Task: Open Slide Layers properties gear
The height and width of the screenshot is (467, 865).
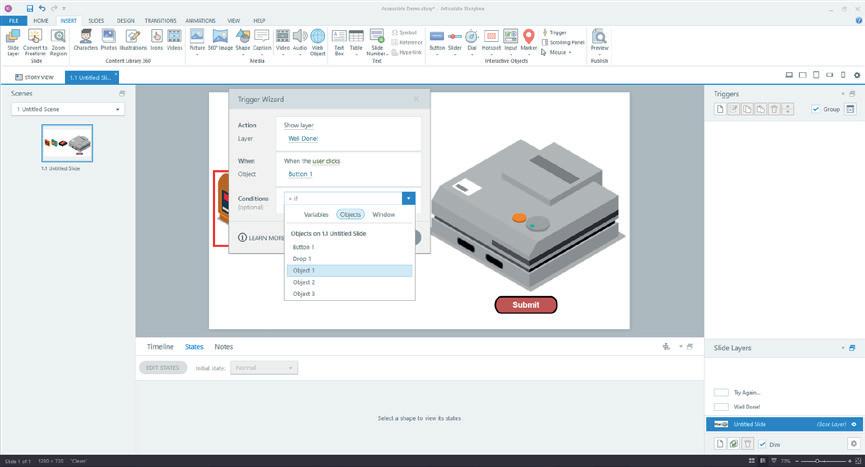Action: 853,444
